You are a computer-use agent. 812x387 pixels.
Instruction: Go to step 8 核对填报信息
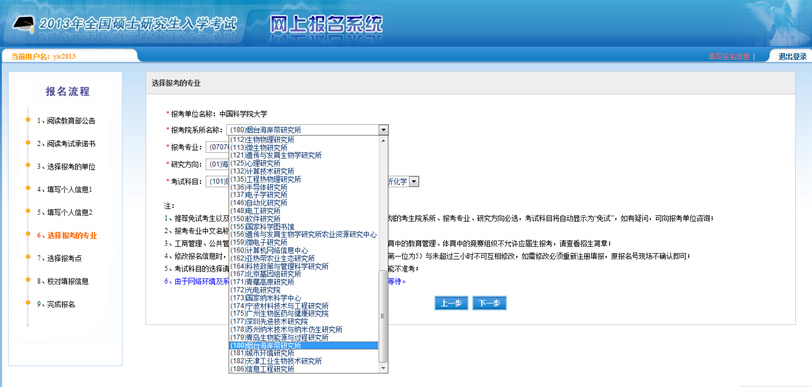tap(62, 281)
